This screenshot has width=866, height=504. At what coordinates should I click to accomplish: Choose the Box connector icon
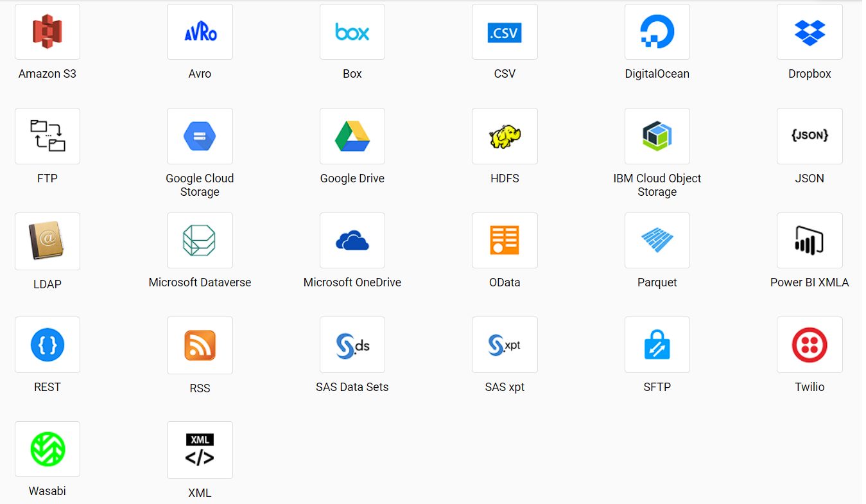352,31
